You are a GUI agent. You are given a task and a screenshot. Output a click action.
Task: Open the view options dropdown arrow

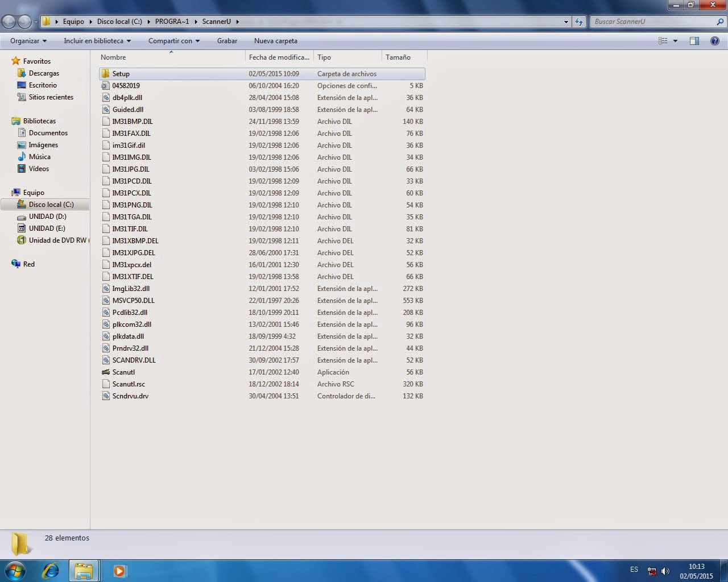tap(675, 41)
